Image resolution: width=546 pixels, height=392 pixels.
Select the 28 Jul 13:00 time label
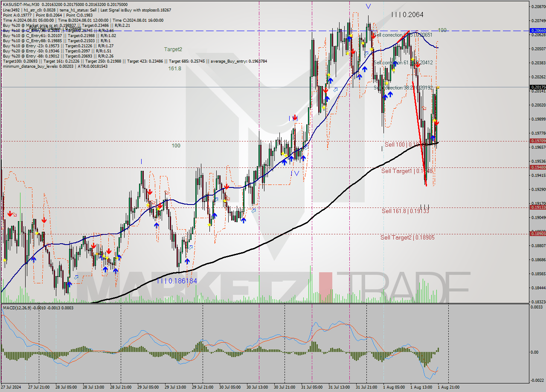point(93,387)
